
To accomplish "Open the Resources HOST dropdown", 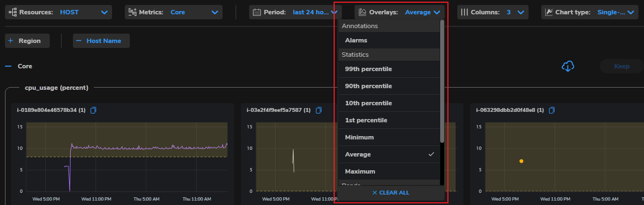I will pos(59,12).
